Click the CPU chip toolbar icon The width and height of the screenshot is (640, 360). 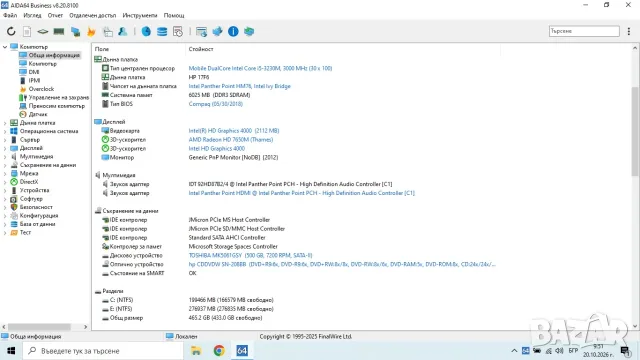[42, 31]
